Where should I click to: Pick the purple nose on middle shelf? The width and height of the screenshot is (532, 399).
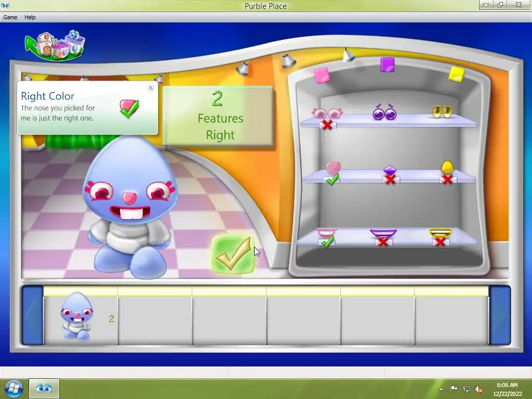[x=390, y=170]
